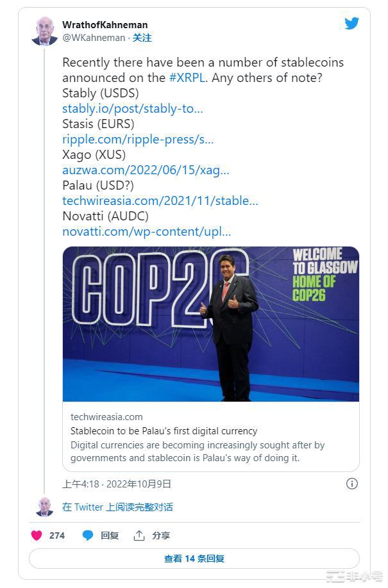Click the heart like icon

pos(37,535)
